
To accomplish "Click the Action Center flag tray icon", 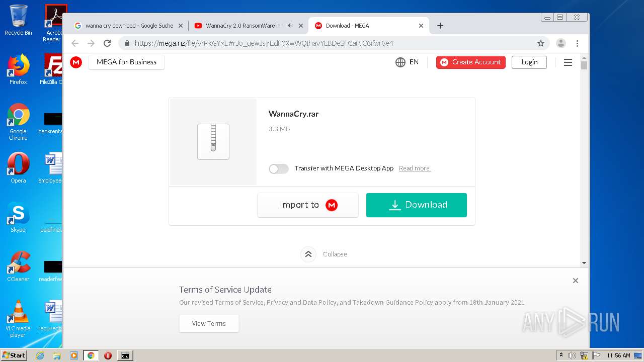I will (x=595, y=355).
